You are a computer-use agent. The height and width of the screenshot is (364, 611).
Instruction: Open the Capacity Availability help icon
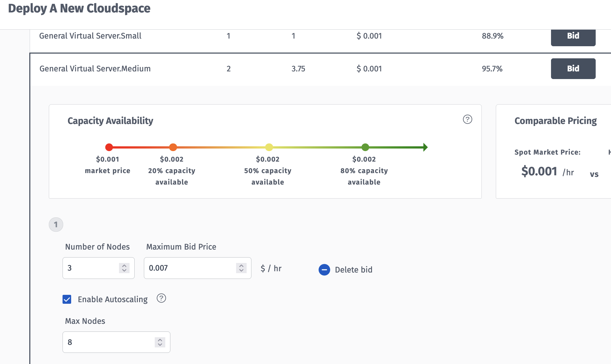tap(467, 119)
